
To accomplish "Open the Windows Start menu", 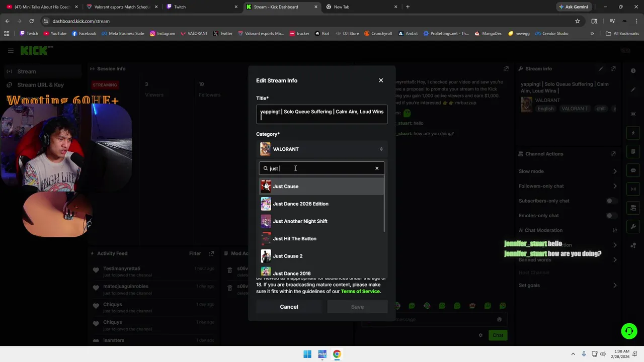I will [307, 354].
